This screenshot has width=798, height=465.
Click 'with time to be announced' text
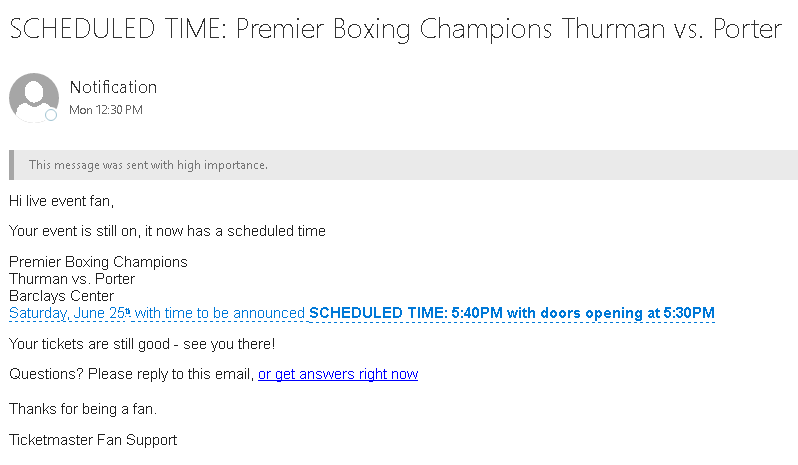pos(220,313)
